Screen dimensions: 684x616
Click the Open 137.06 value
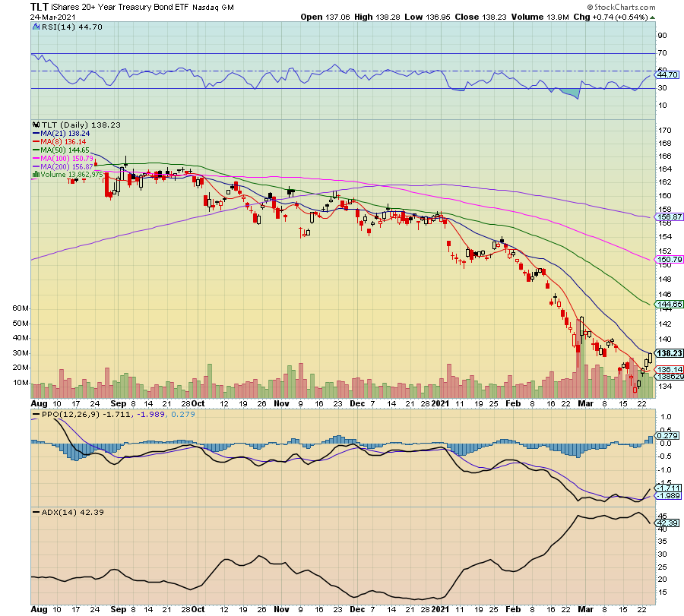[325, 17]
